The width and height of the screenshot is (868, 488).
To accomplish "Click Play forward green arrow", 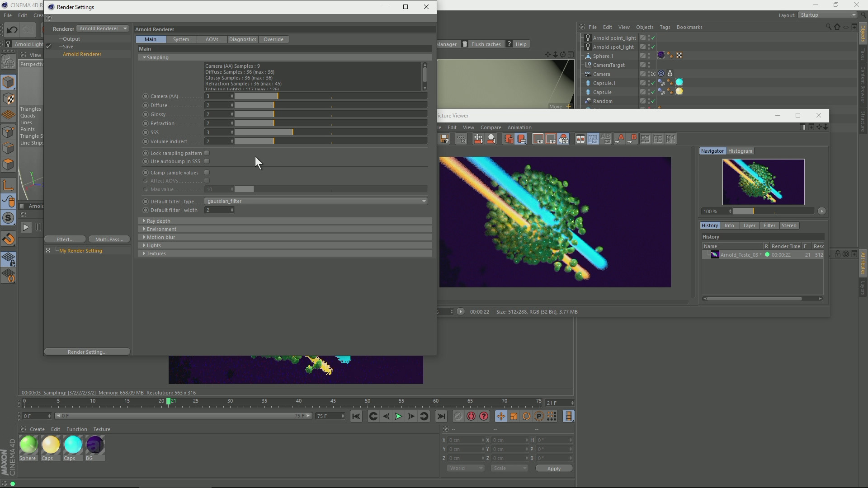I will point(398,416).
